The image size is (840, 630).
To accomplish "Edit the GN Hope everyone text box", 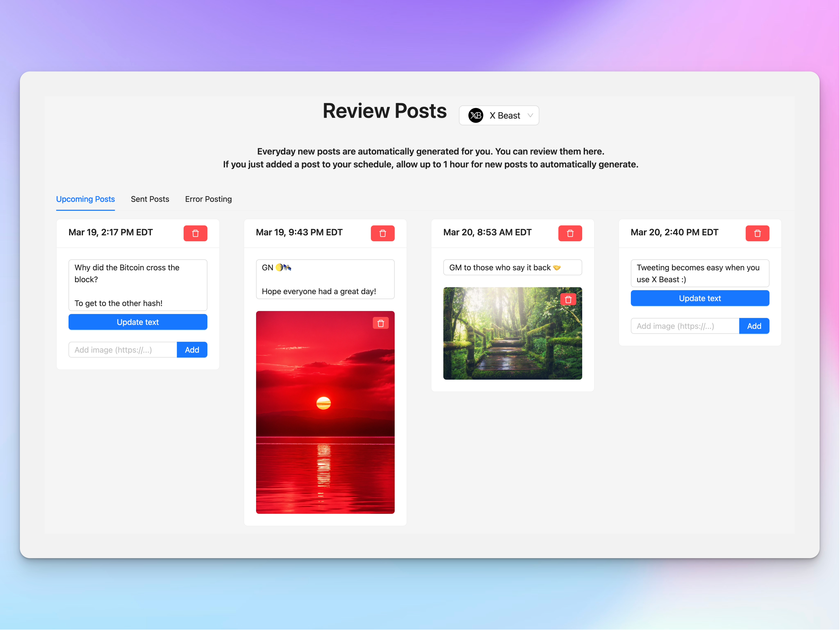I will tap(325, 279).
